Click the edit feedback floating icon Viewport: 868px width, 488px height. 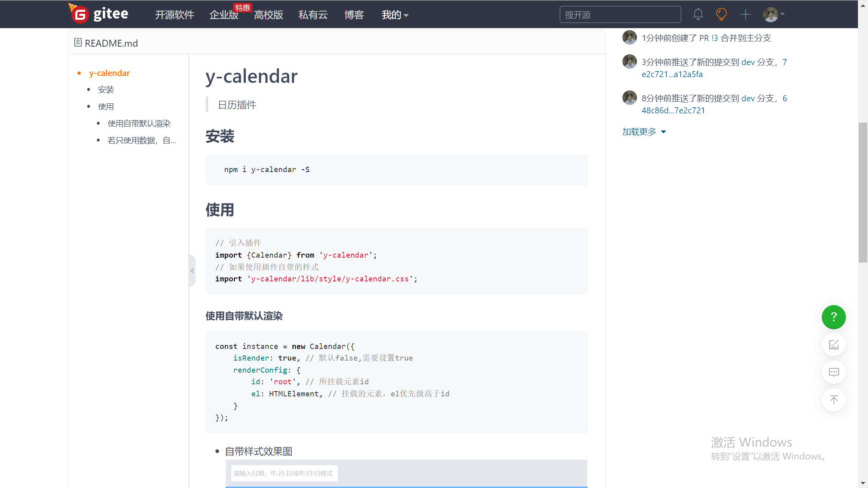point(833,345)
